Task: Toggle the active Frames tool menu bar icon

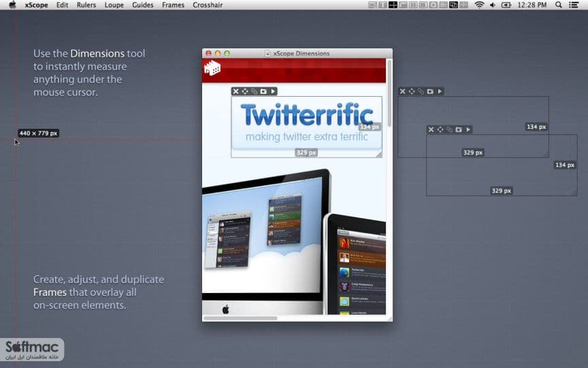Action: [x=453, y=5]
